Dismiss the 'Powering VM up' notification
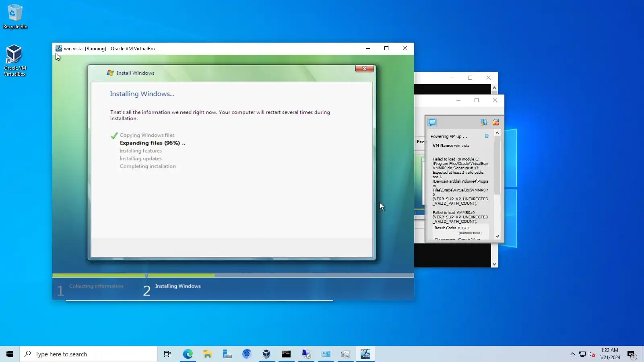 click(487, 136)
